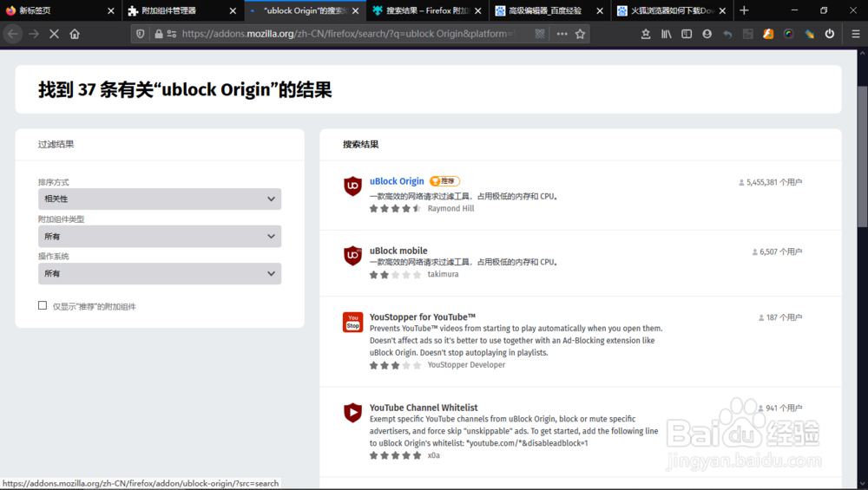
Task: Click the forward navigation arrow
Action: point(34,34)
